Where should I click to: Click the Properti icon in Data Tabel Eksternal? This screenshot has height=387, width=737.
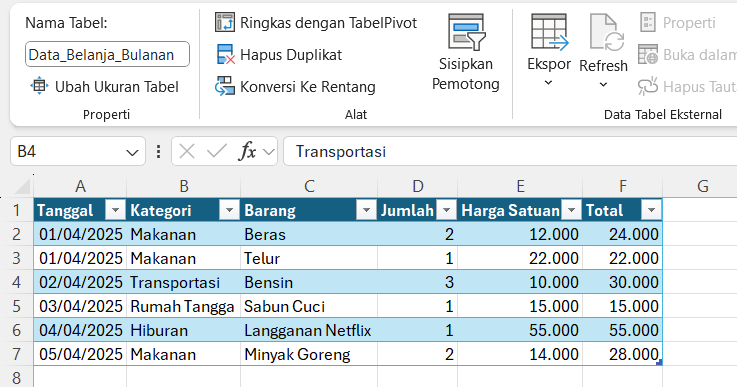tap(648, 23)
